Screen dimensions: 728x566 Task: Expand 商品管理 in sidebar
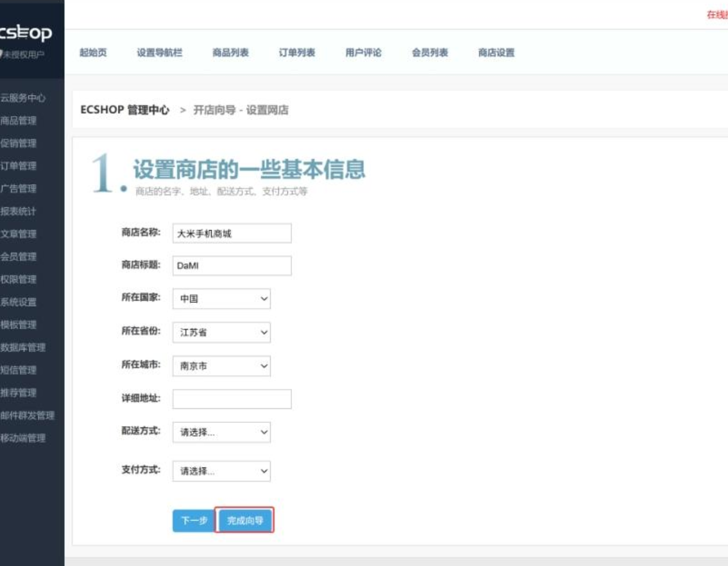coord(19,121)
